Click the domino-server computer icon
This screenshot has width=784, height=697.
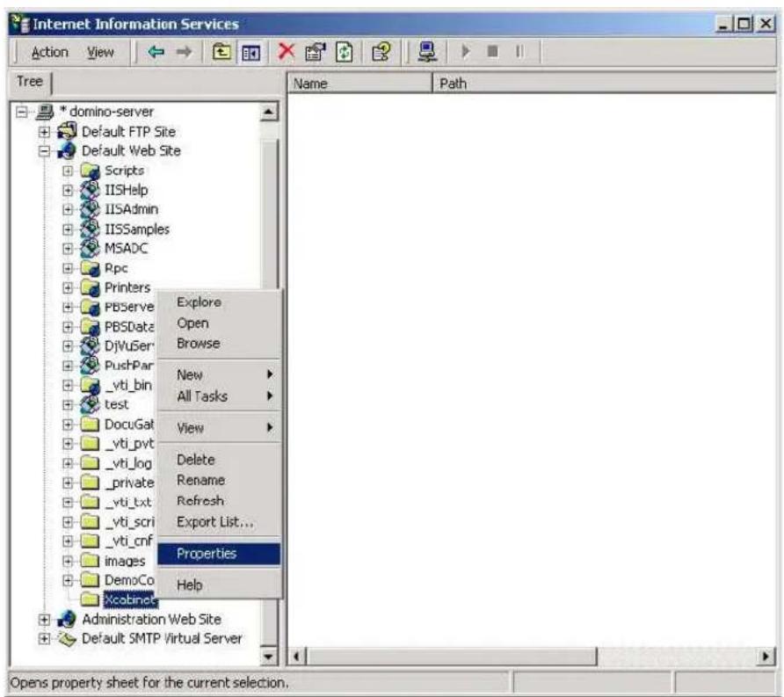(45, 112)
